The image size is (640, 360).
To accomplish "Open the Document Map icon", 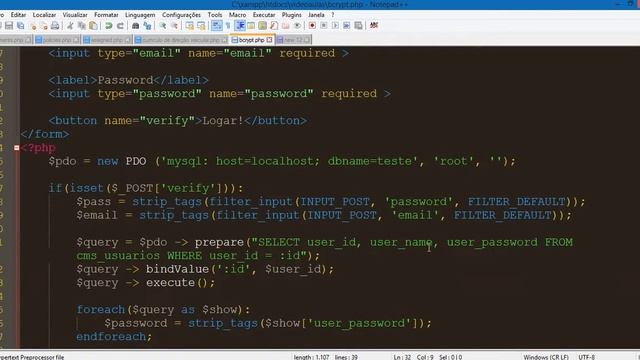I will coord(262,25).
